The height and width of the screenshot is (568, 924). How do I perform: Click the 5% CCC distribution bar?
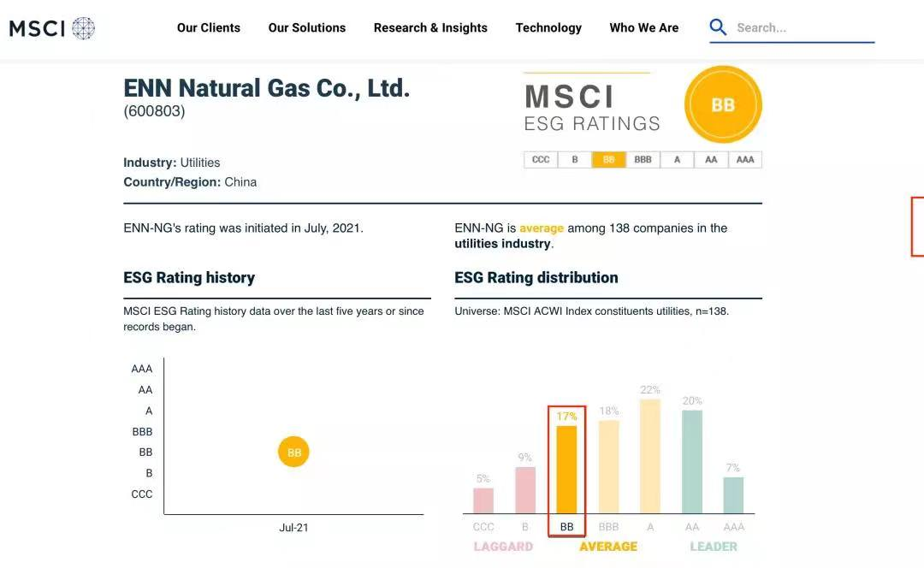pyautogui.click(x=483, y=500)
